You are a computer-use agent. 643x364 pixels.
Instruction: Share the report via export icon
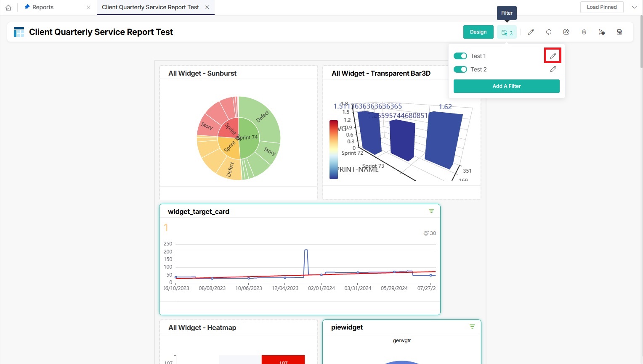566,32
